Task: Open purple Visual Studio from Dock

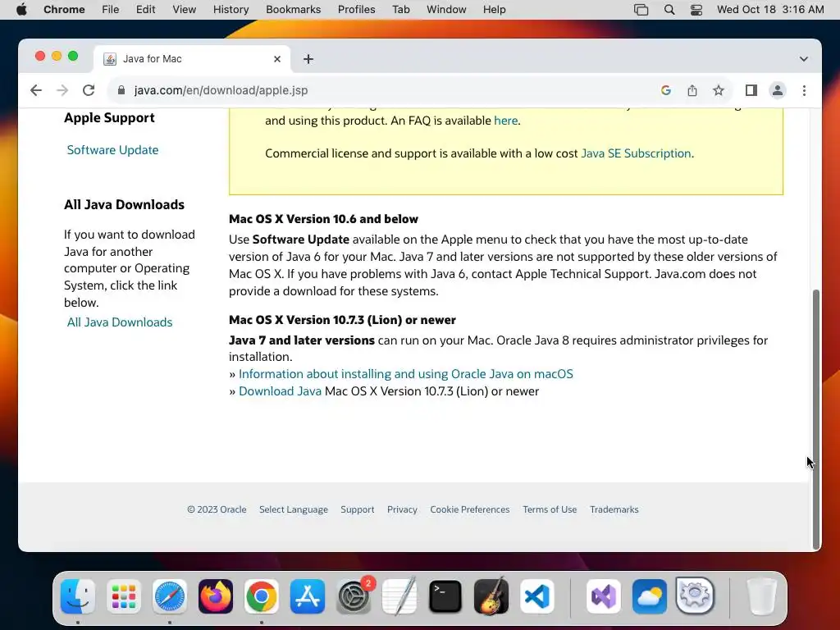Action: pyautogui.click(x=604, y=596)
